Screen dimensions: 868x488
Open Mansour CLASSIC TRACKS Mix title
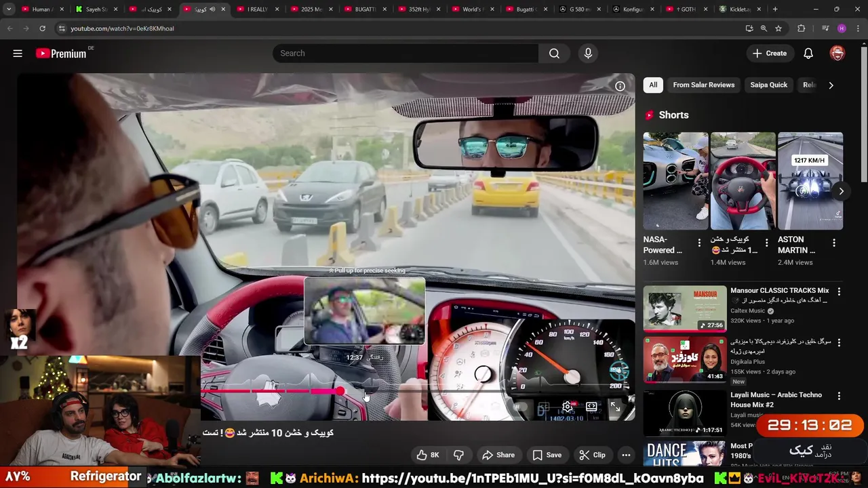[x=779, y=291]
